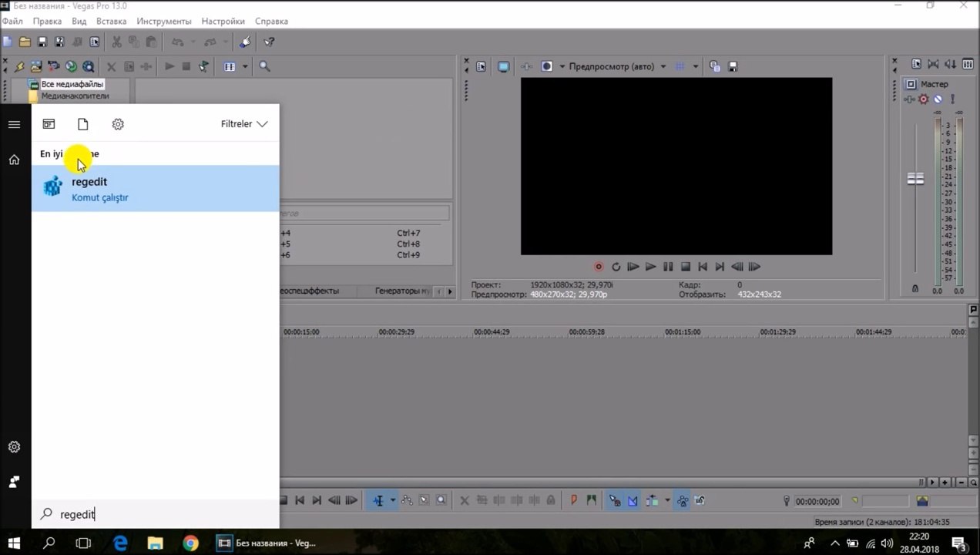
Task: Toggle the Мастер mute icon
Action: pos(938,99)
